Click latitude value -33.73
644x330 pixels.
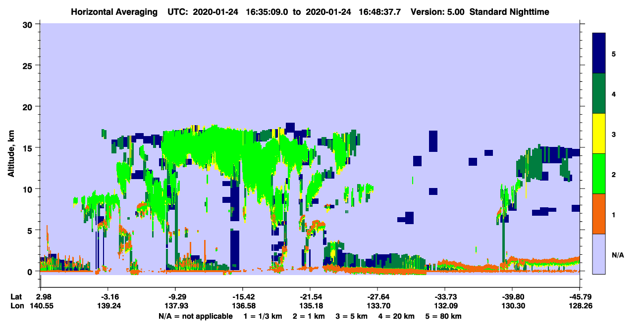(445, 297)
